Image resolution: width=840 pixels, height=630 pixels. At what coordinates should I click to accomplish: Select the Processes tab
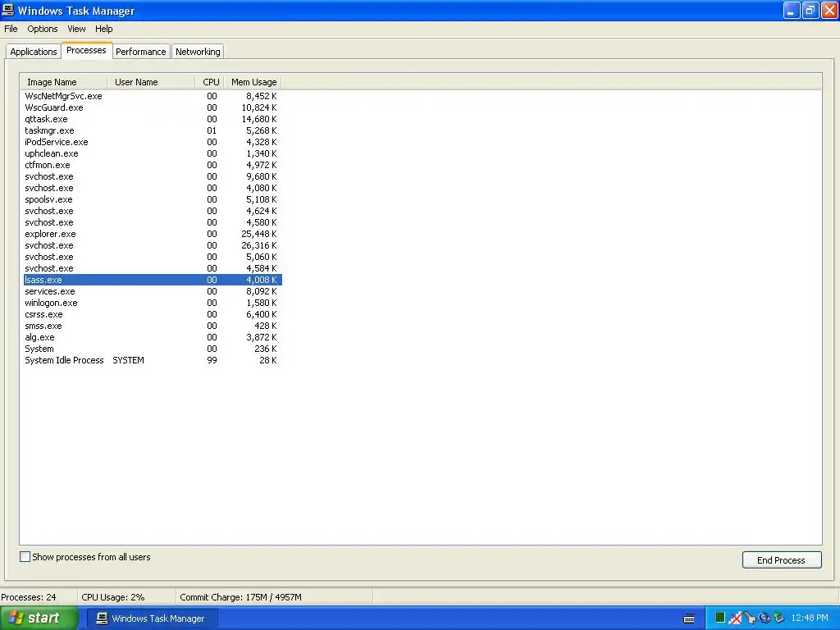86,50
